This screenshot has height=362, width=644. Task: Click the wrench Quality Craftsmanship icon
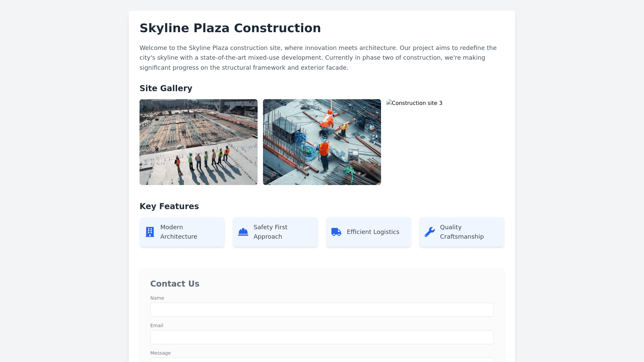[x=429, y=232]
